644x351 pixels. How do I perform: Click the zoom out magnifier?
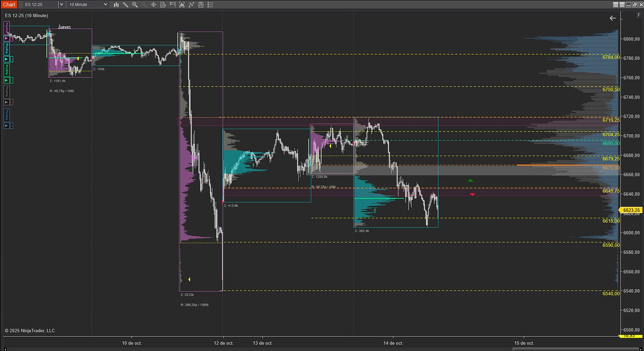click(x=144, y=4)
